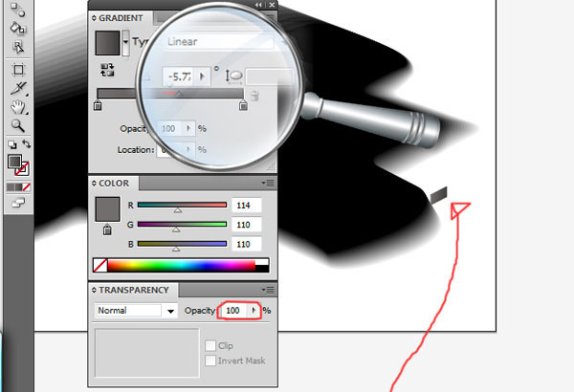574x392 pixels.
Task: Activate the Stroke box in the toolbar
Action: point(22,168)
